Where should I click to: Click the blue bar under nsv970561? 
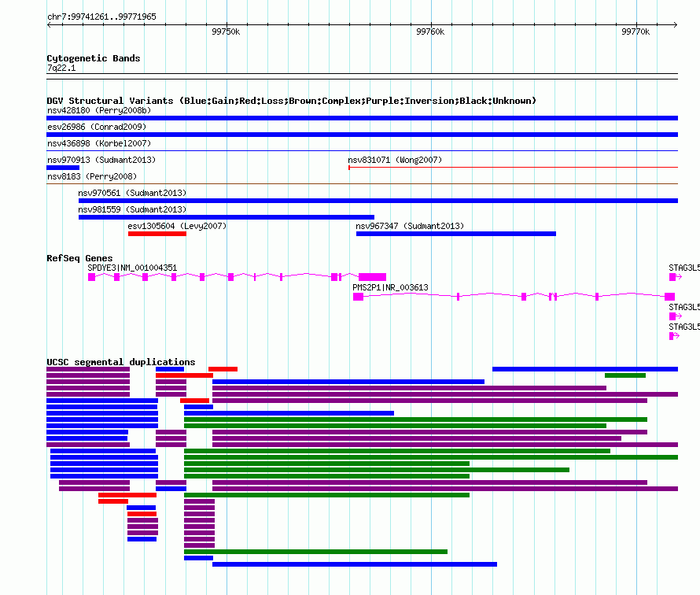[378, 201]
